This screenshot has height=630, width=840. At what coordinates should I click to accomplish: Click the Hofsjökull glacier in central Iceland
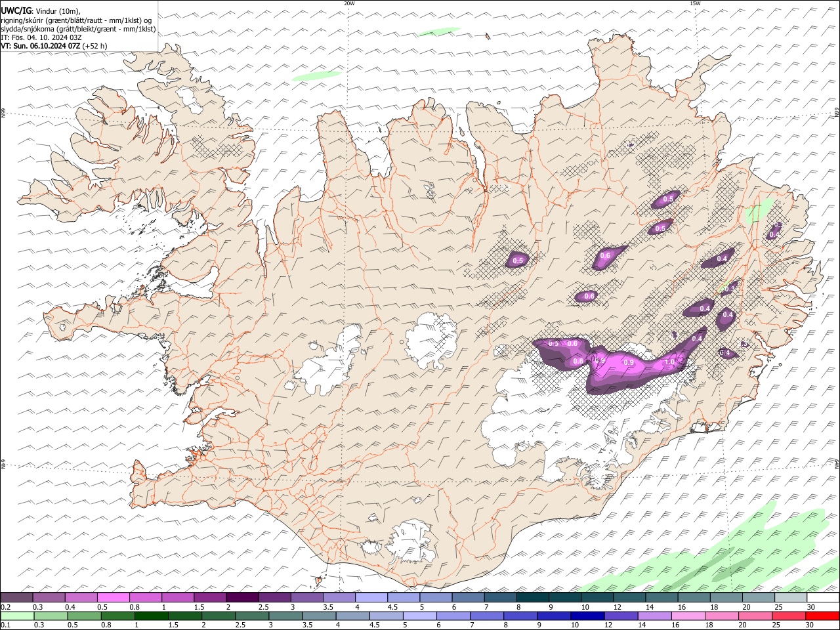click(431, 340)
